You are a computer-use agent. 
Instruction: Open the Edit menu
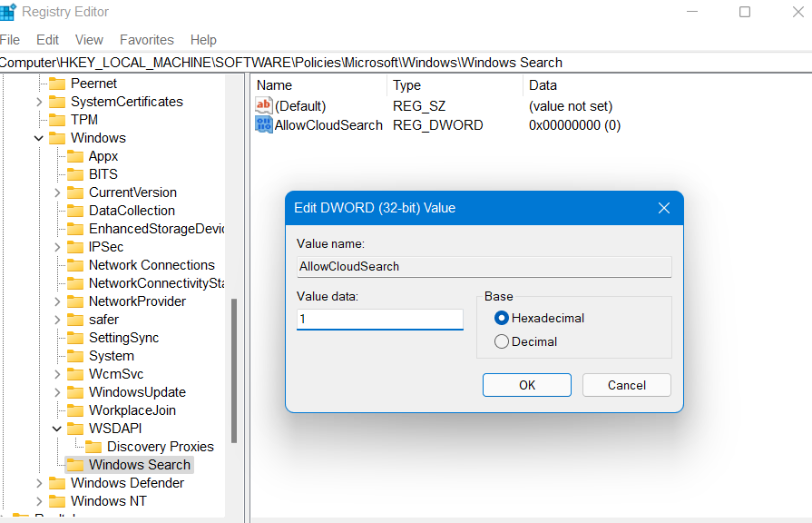(47, 40)
